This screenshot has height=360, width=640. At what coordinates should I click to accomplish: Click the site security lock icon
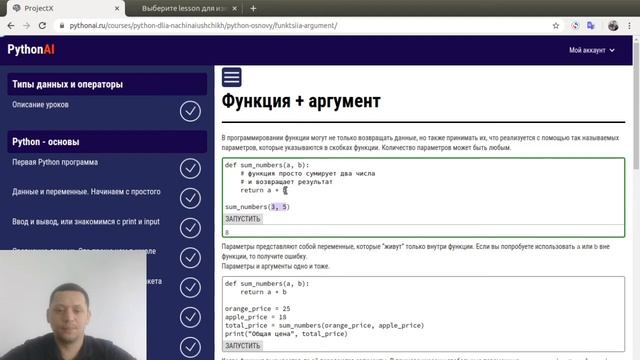pos(62,26)
